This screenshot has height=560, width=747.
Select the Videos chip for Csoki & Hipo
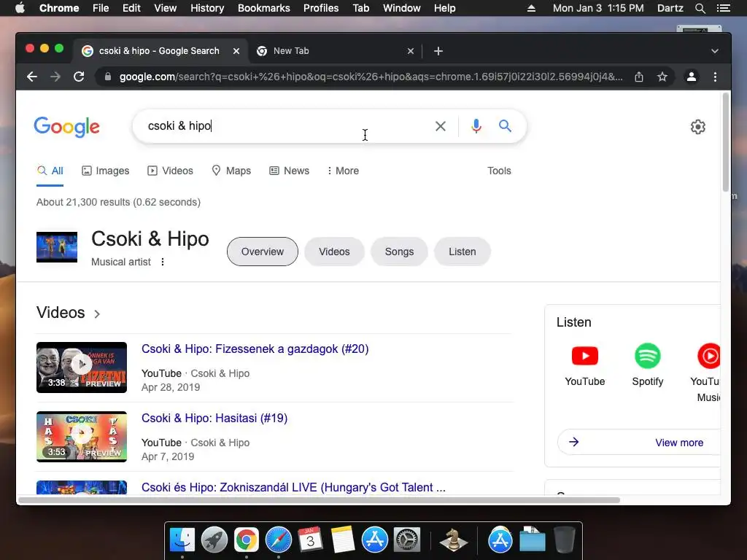(x=334, y=252)
